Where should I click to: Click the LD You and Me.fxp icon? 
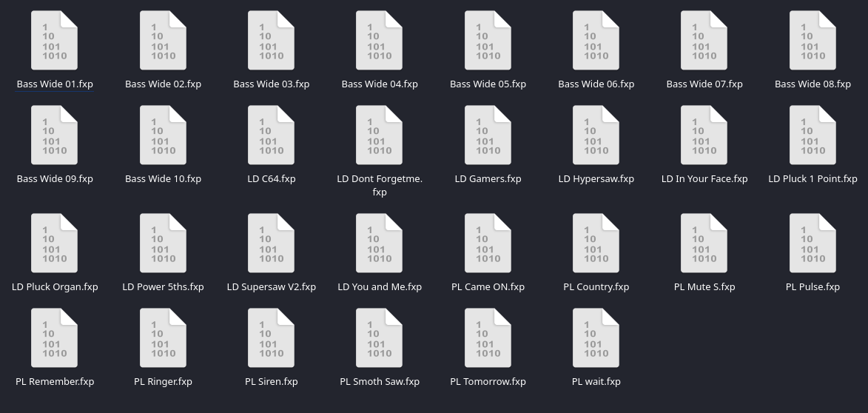click(379, 243)
